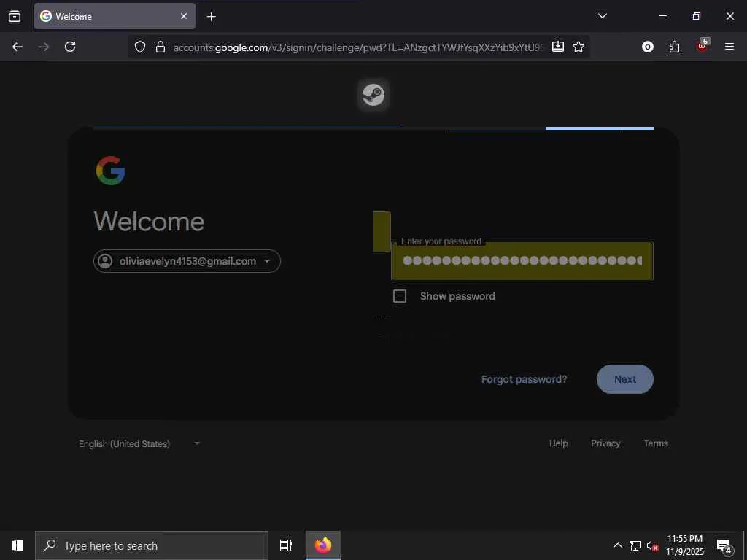Click the taskbar search box

(x=152, y=545)
